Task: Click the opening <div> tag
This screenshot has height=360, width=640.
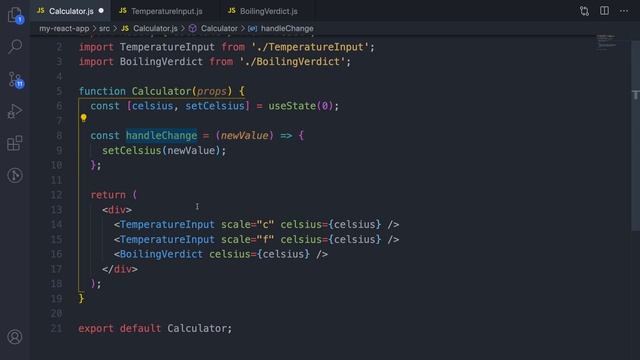Action: click(117, 210)
